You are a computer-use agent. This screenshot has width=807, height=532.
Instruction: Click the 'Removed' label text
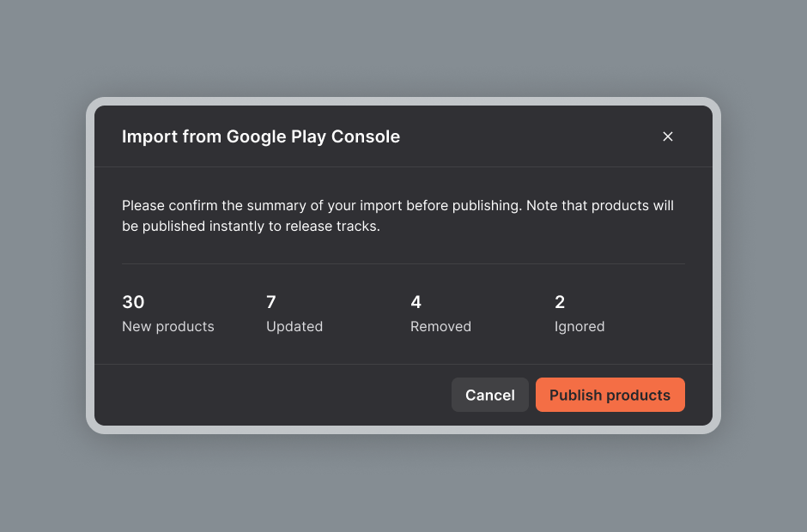pyautogui.click(x=440, y=327)
